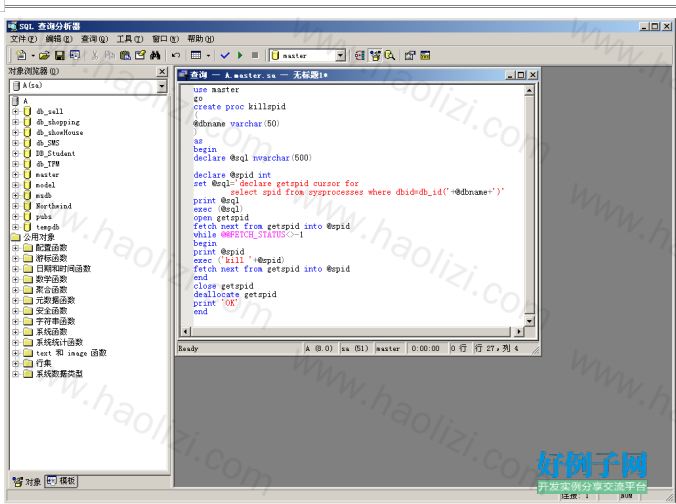Click the Cancel Query stop square
676x504 pixels.
[255, 55]
